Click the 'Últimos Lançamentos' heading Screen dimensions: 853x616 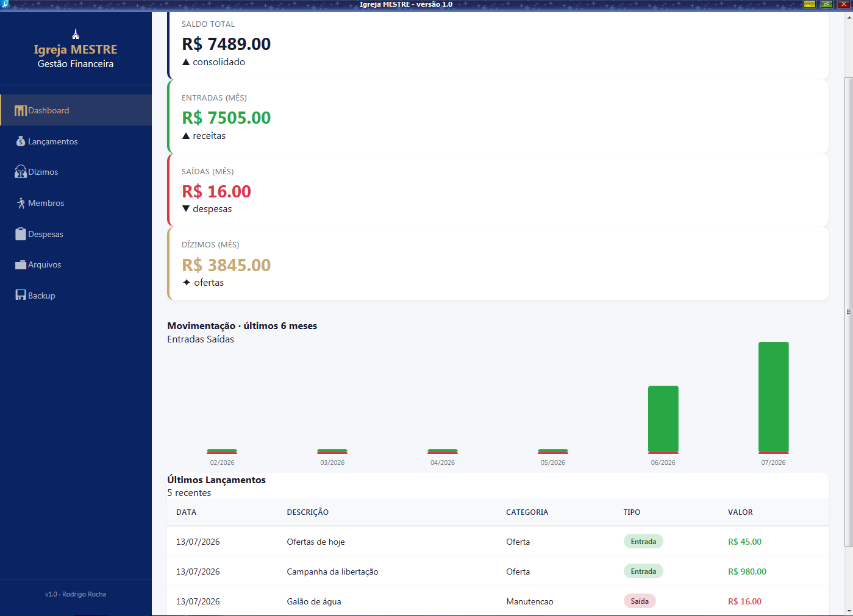216,480
